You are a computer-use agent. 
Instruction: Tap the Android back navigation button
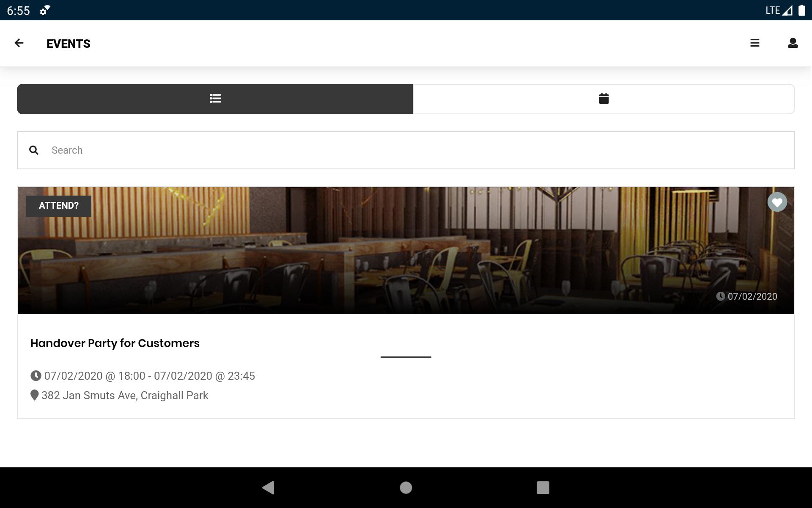[269, 488]
